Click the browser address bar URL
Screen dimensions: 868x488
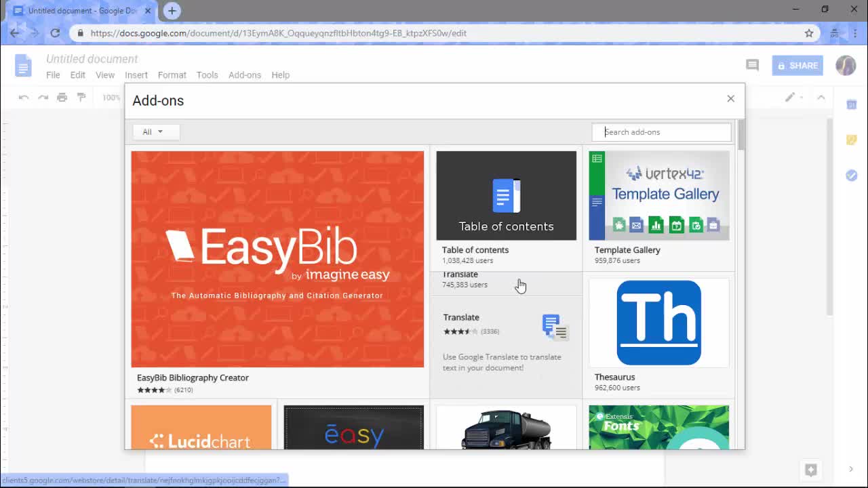point(278,33)
